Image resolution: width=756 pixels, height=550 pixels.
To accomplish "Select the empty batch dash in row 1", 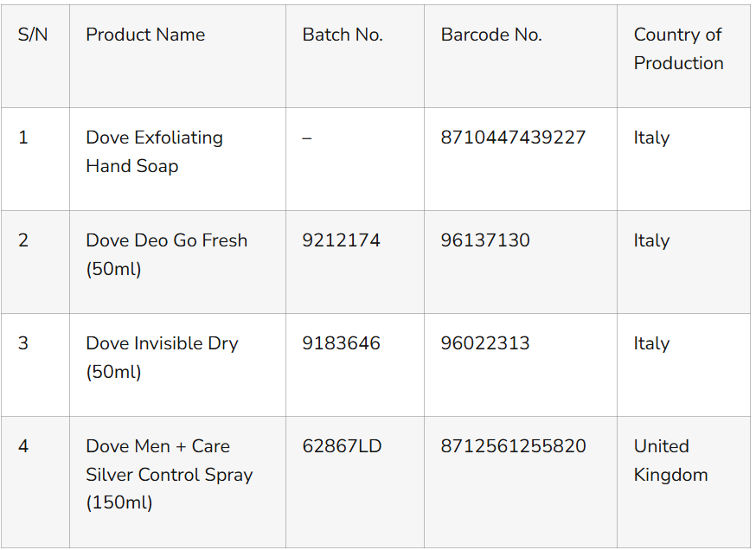I will 307,138.
